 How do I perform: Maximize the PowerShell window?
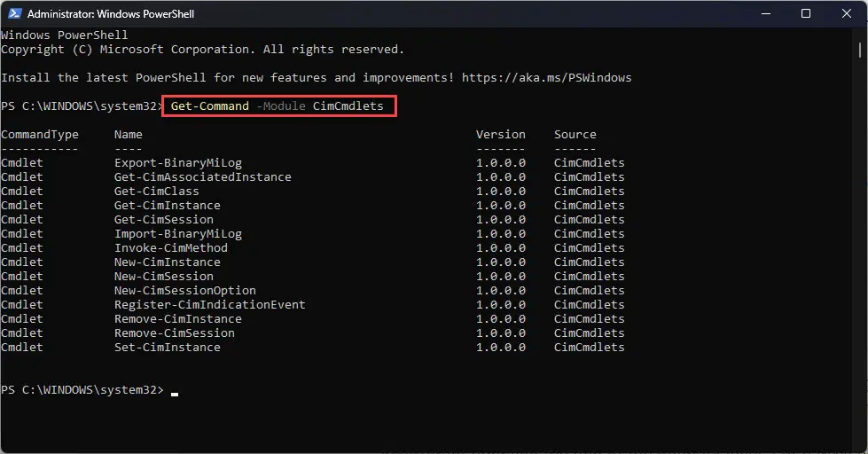[806, 13]
